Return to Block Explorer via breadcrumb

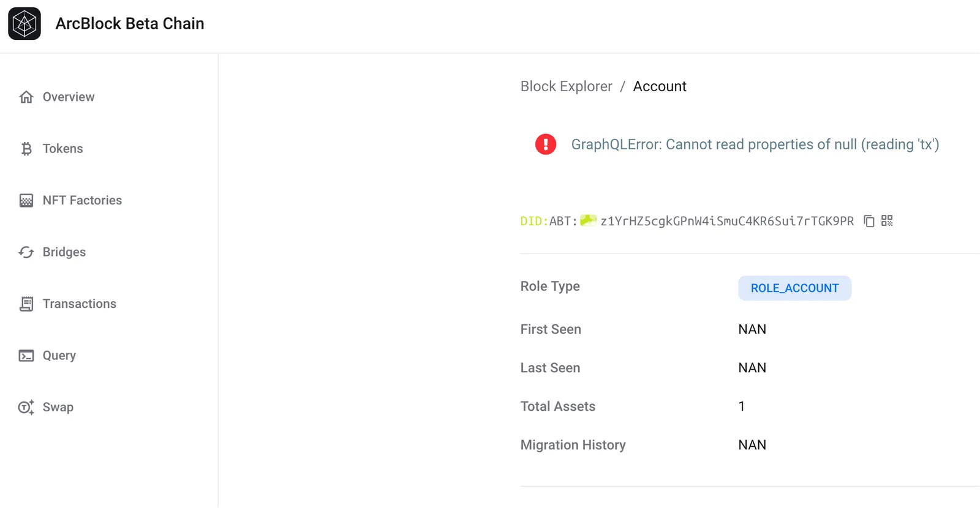(567, 86)
